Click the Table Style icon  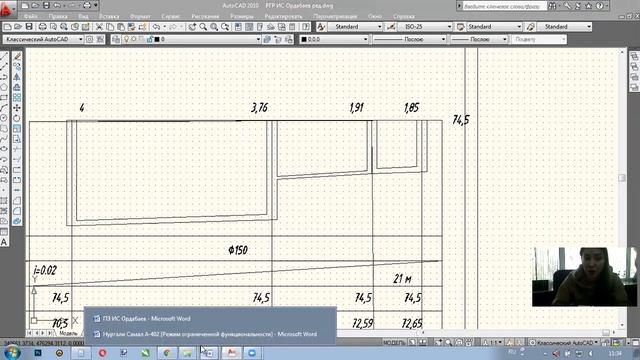[x=460, y=27]
